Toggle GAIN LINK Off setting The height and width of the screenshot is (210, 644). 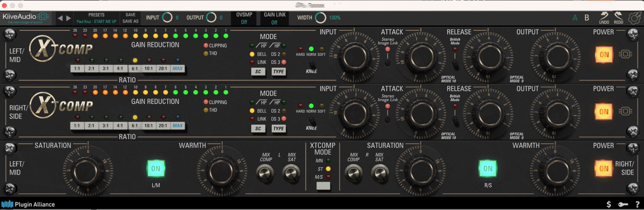[x=275, y=18]
